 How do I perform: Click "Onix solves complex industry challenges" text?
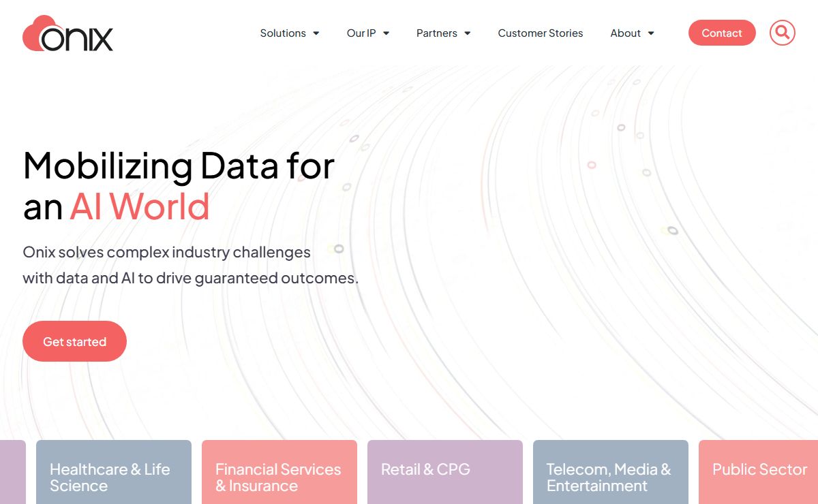click(166, 252)
